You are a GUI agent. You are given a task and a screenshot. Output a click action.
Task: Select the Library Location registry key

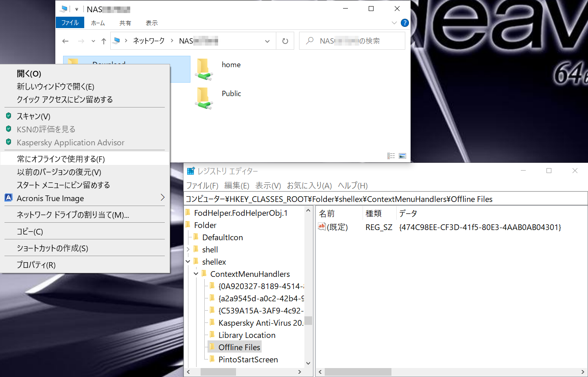point(247,335)
